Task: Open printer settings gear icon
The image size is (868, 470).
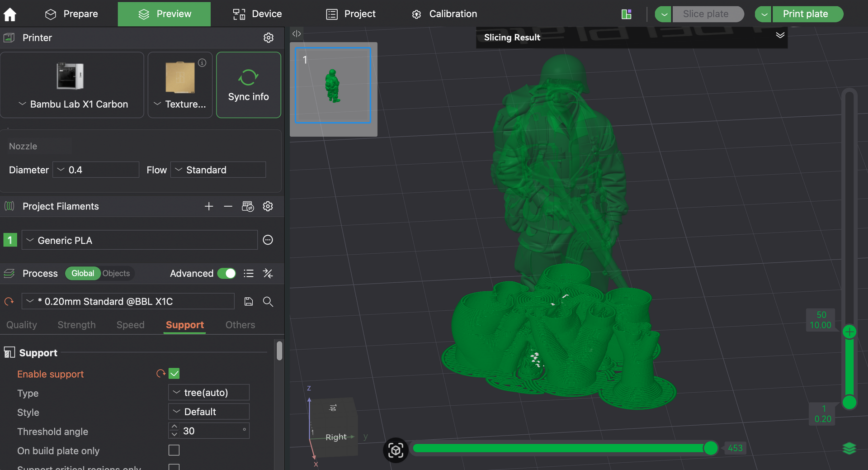Action: point(269,38)
